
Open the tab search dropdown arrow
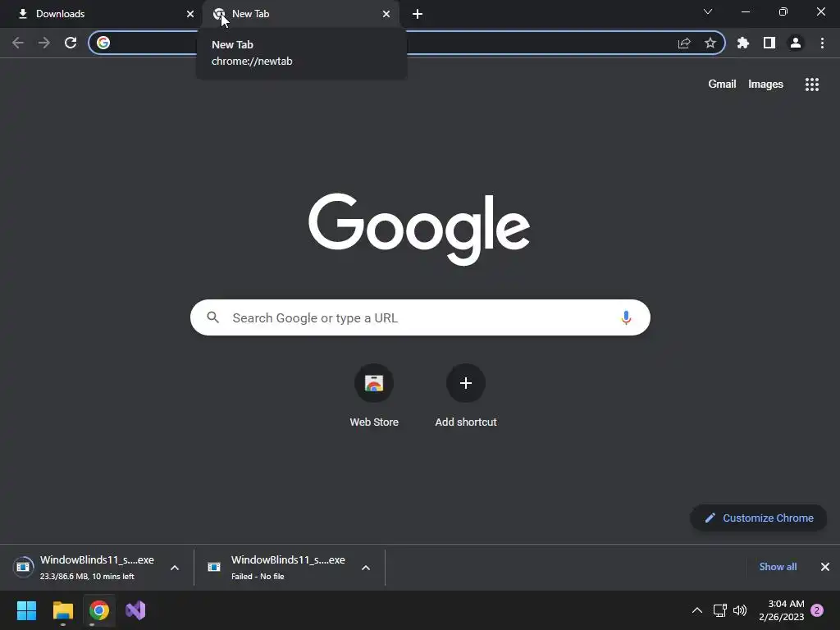click(x=708, y=11)
